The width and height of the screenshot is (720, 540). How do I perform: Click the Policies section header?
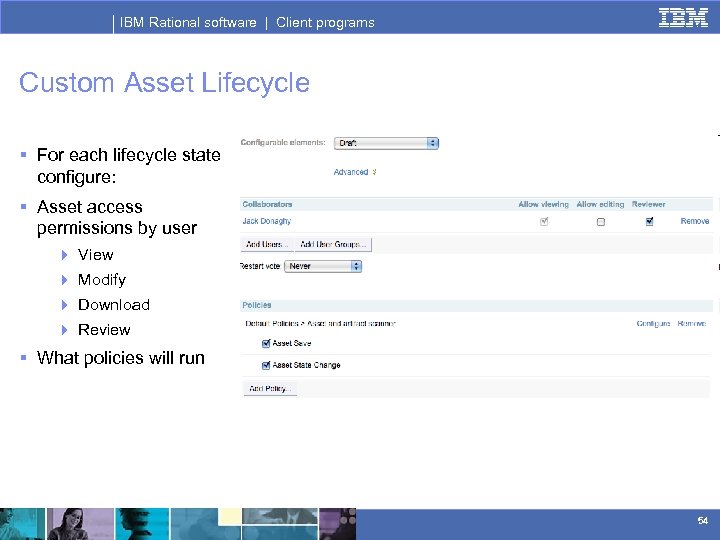click(257, 305)
